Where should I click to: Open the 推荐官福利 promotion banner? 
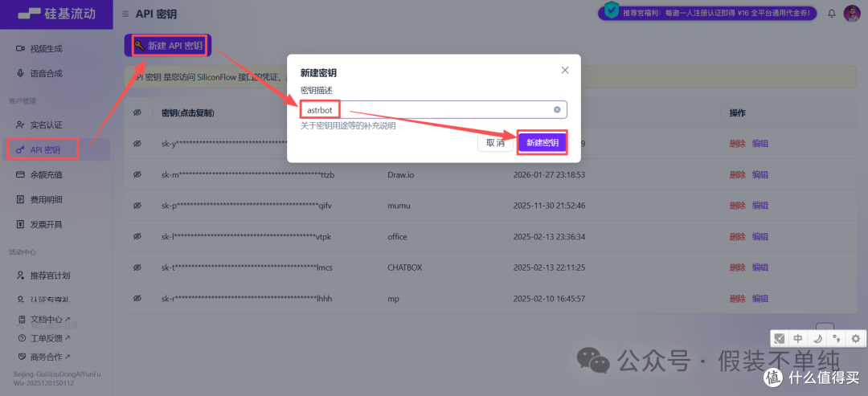click(707, 13)
